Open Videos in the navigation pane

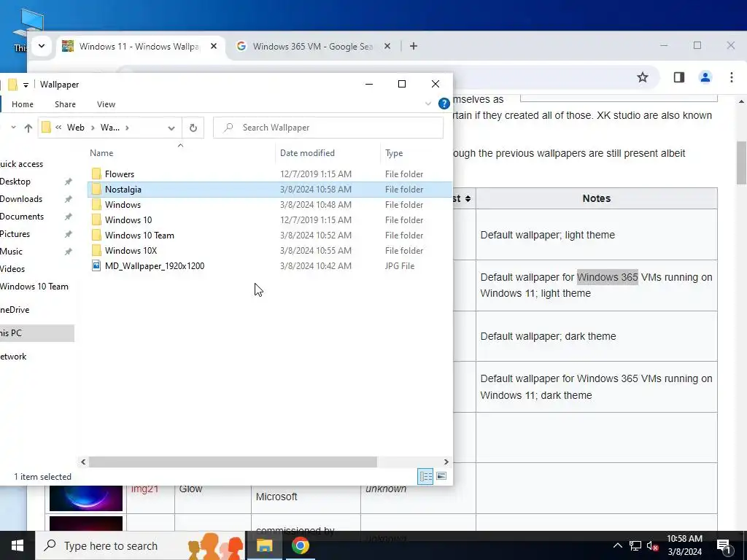(12, 269)
